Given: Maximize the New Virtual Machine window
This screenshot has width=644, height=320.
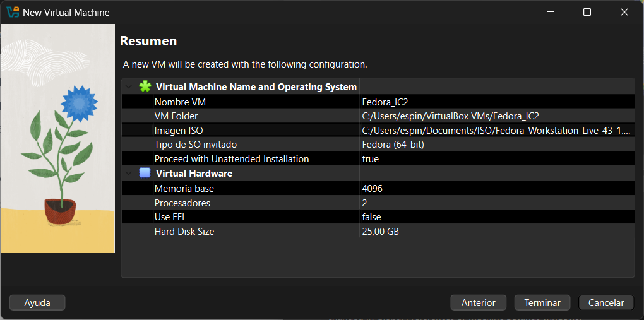Looking at the screenshot, I should pos(587,12).
